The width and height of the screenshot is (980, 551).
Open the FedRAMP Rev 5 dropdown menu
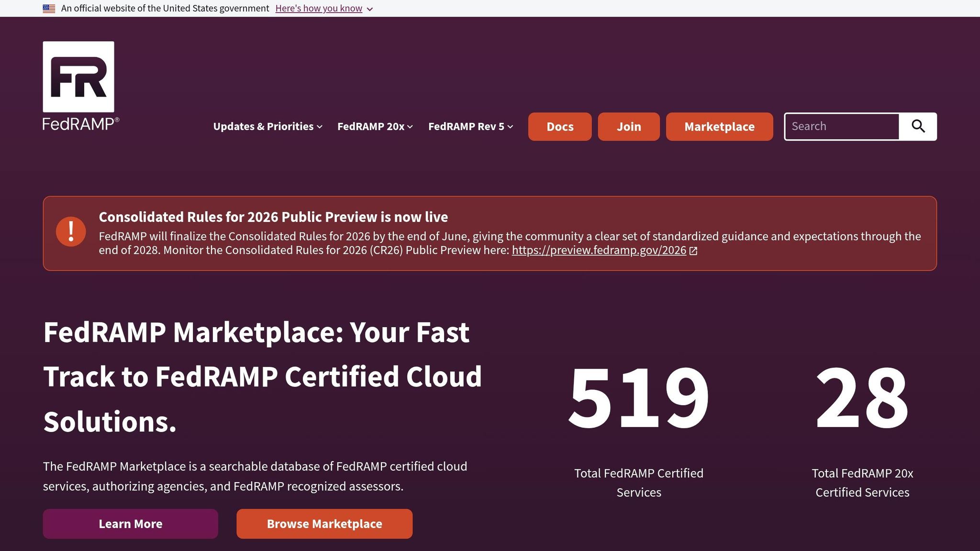pyautogui.click(x=471, y=126)
